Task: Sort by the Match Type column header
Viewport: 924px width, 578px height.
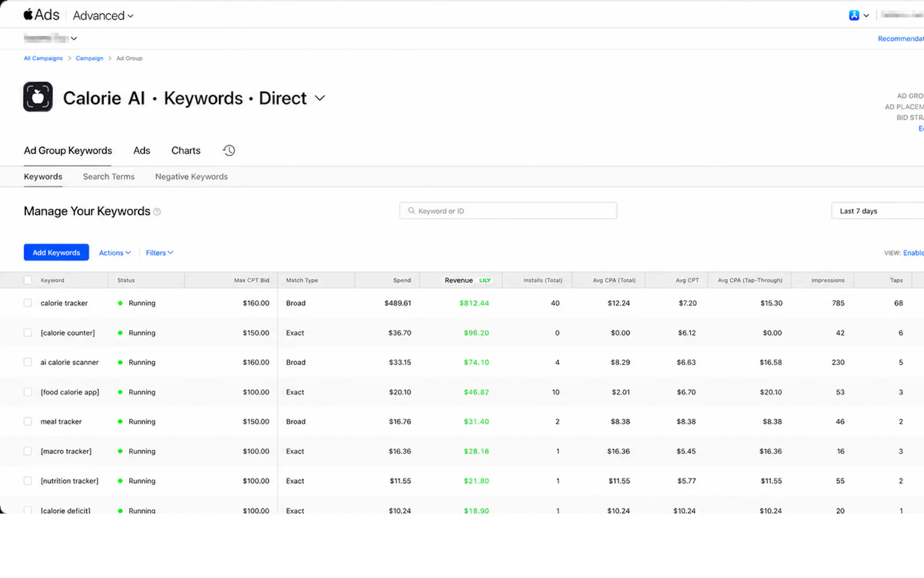Action: 302,280
